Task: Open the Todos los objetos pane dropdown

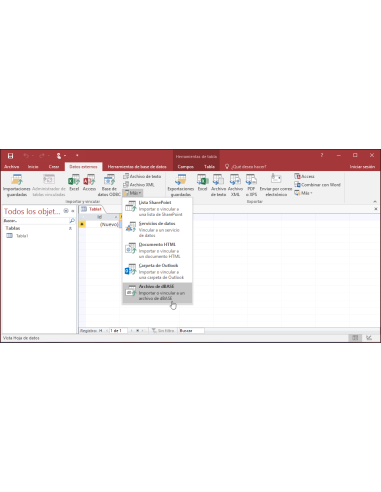Action: (x=66, y=211)
